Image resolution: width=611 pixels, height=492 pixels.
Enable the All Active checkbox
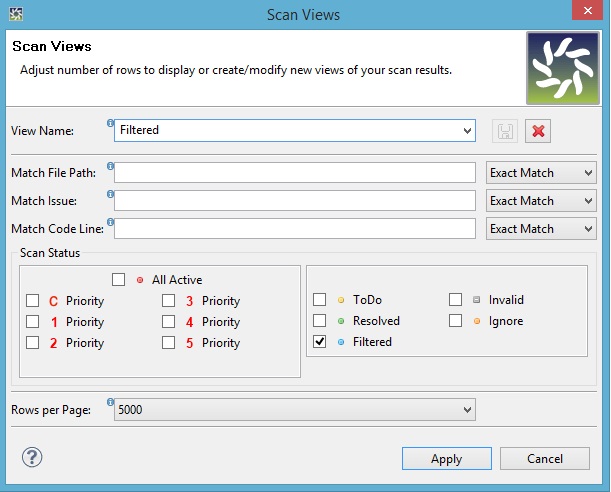coord(119,280)
